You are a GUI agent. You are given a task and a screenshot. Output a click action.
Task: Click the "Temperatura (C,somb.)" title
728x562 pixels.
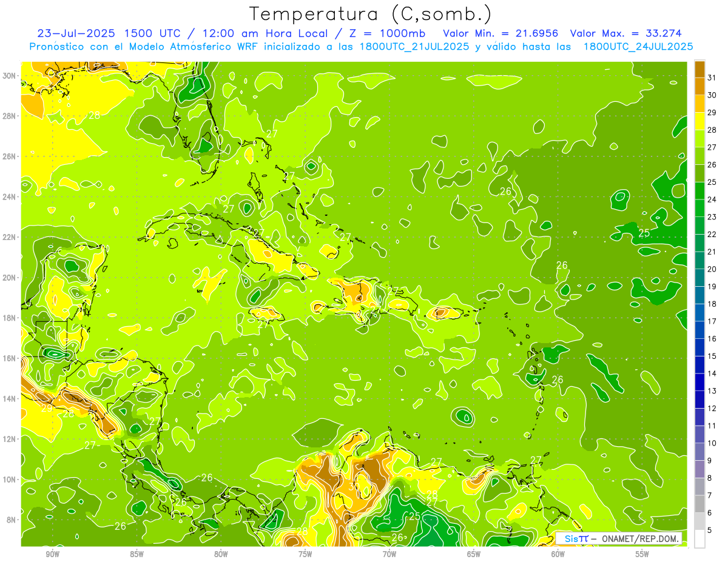371,15
